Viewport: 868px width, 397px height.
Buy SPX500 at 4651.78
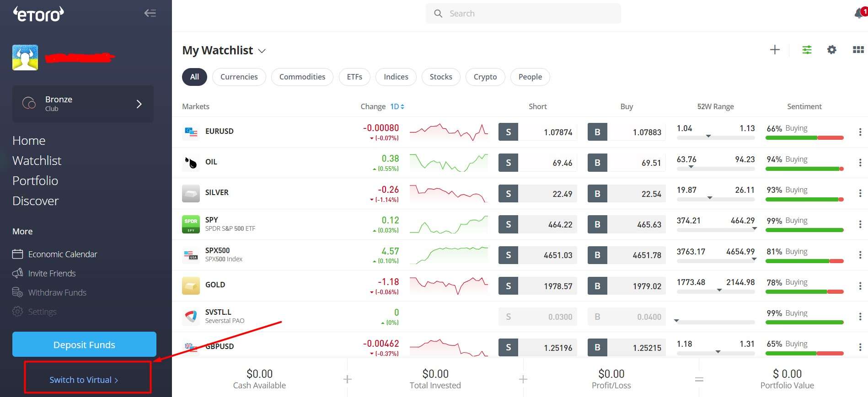pyautogui.click(x=627, y=255)
